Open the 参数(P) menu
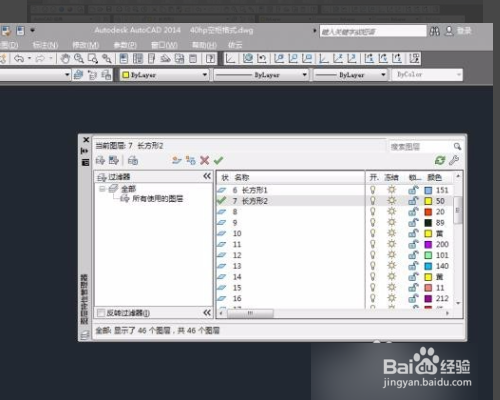 tap(125, 45)
